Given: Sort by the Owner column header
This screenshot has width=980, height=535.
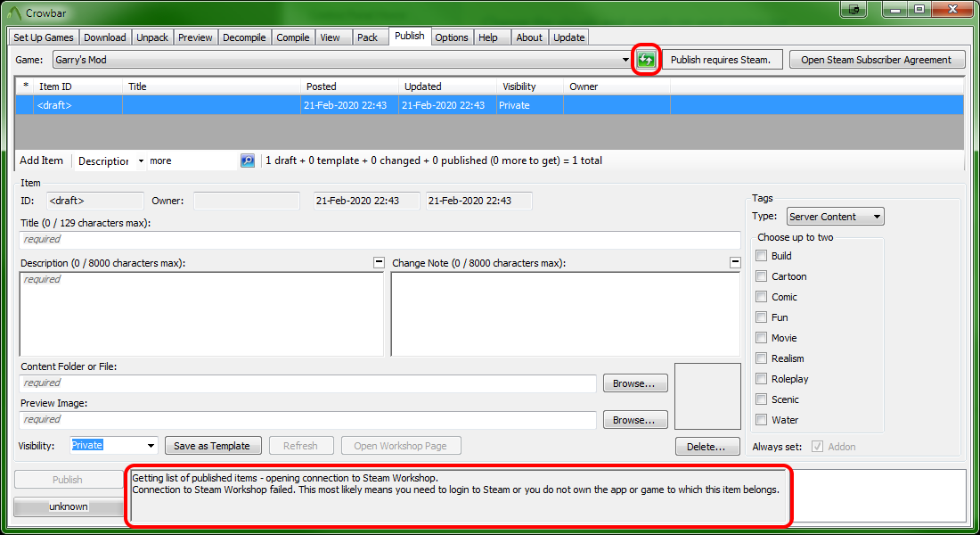Looking at the screenshot, I should click(x=617, y=86).
